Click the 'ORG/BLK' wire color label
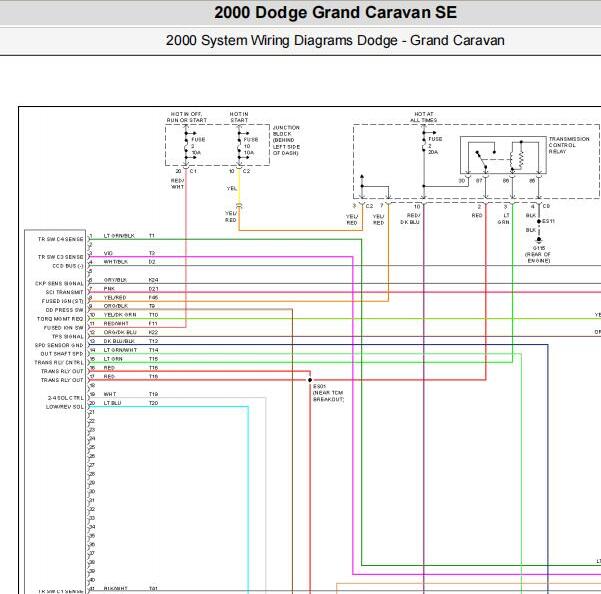 tap(116, 306)
